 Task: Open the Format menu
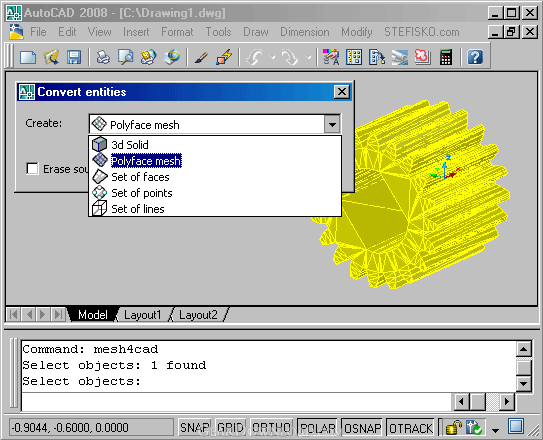pyautogui.click(x=177, y=32)
